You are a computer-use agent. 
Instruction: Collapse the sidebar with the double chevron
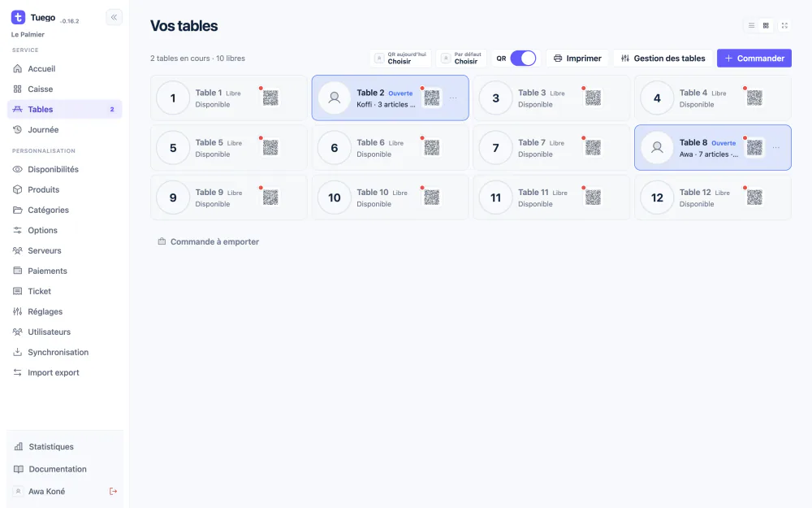[x=114, y=17]
